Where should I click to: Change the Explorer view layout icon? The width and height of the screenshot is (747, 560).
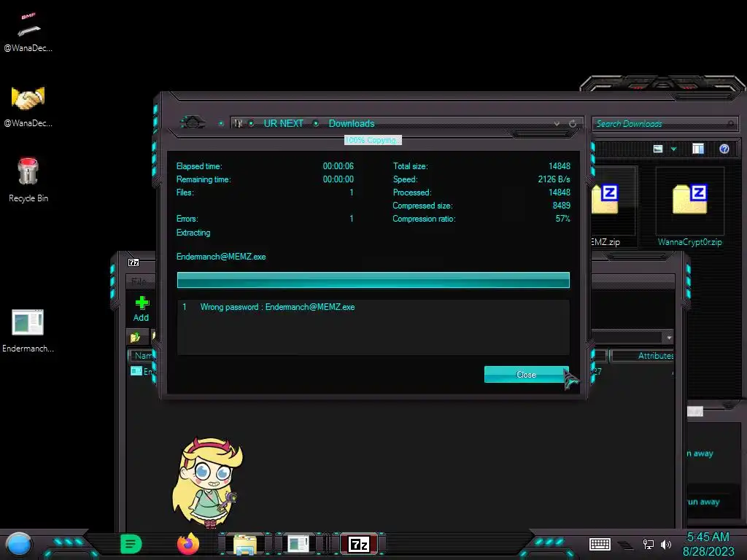point(658,149)
